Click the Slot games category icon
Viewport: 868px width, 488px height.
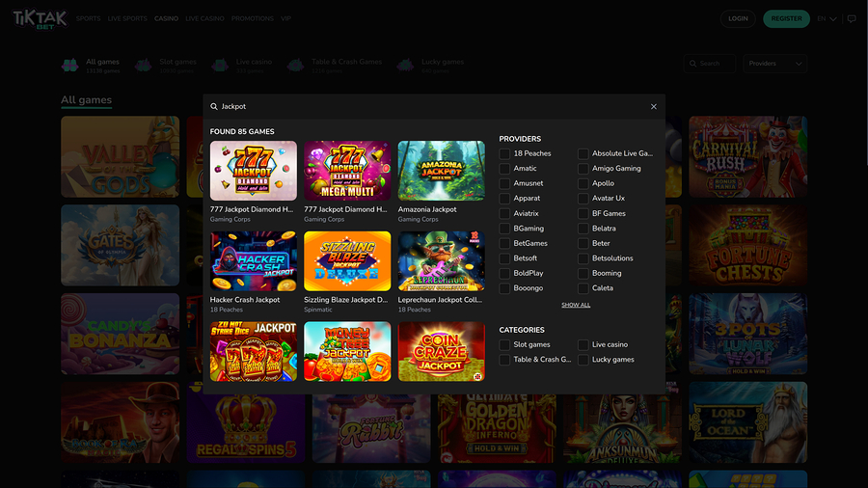point(144,66)
